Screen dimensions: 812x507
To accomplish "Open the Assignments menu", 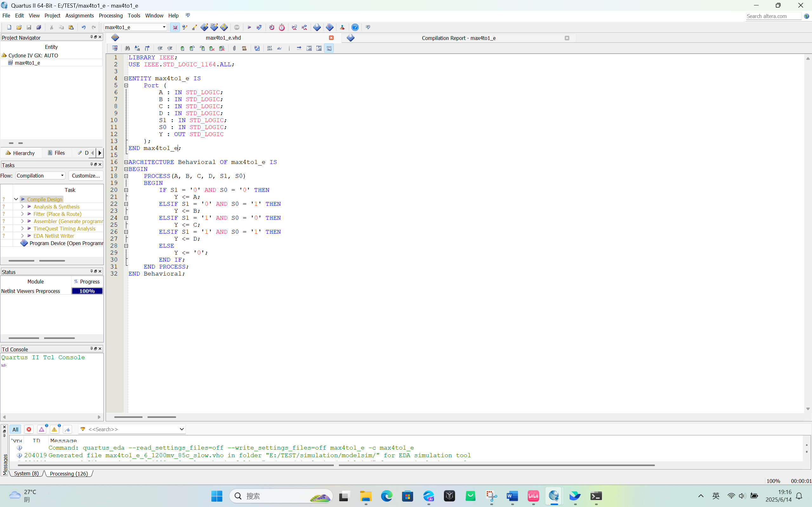I will (x=79, y=16).
